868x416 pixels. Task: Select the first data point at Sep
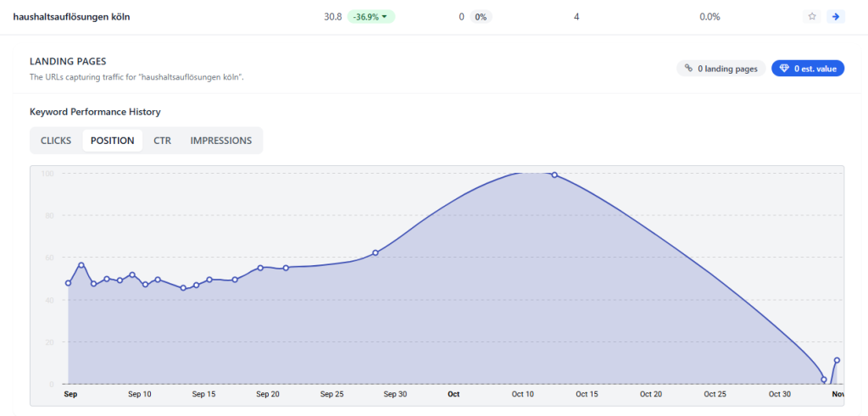[x=68, y=283]
